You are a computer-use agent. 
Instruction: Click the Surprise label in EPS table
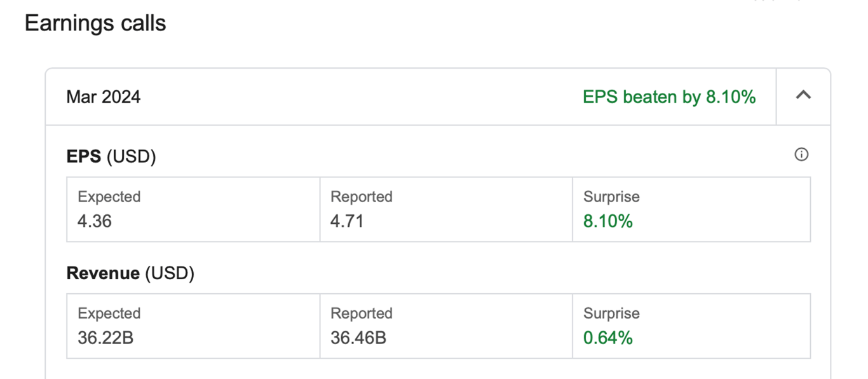611,197
